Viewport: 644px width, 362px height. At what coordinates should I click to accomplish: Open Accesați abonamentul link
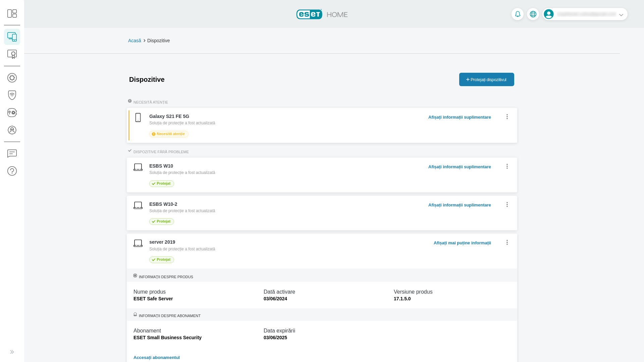pos(157,357)
